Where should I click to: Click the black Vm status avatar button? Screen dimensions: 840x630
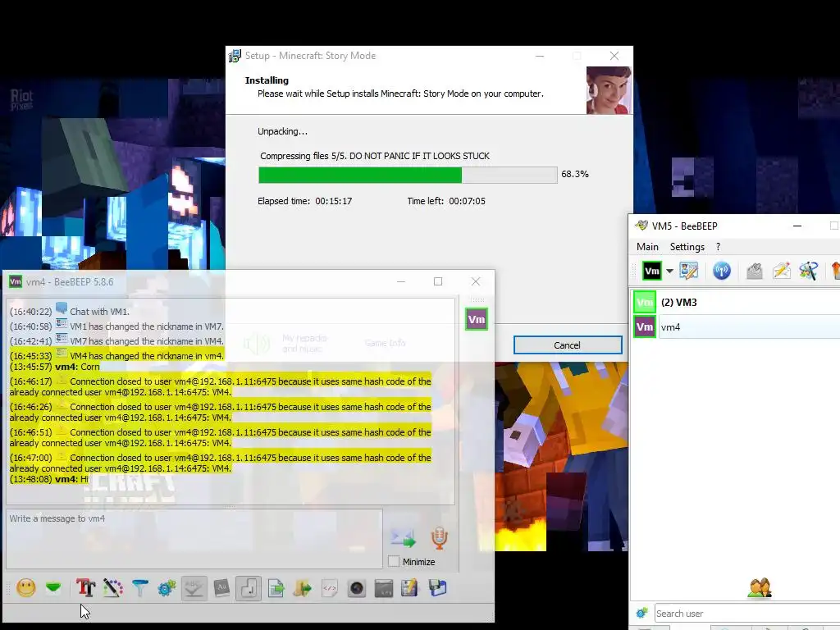coord(652,271)
